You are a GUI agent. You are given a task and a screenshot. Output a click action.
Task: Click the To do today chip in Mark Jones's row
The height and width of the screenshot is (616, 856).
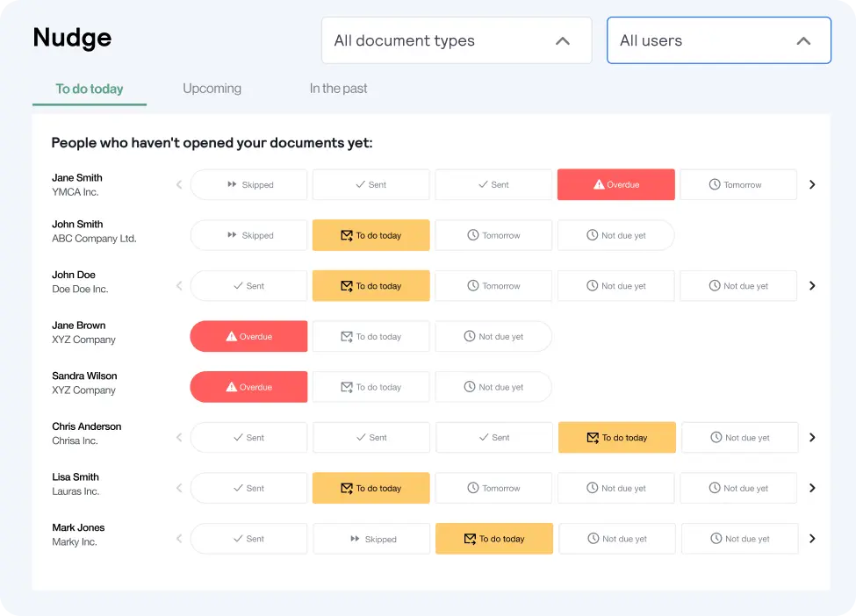[x=494, y=538]
